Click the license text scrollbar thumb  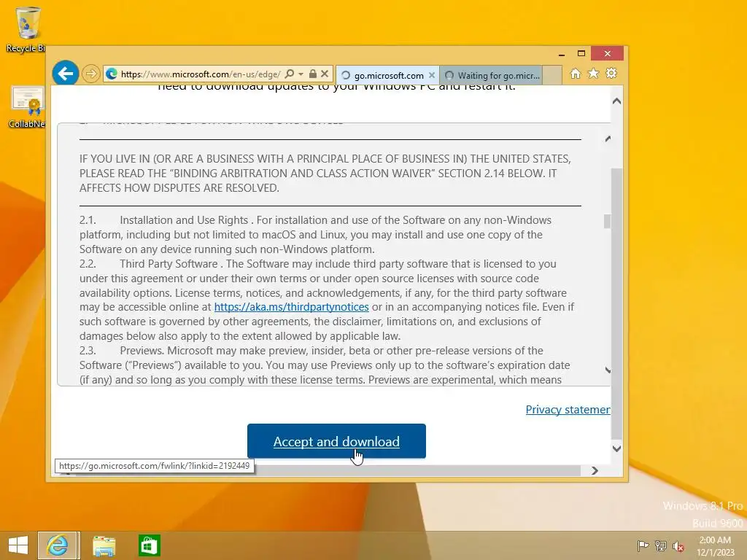pos(607,222)
